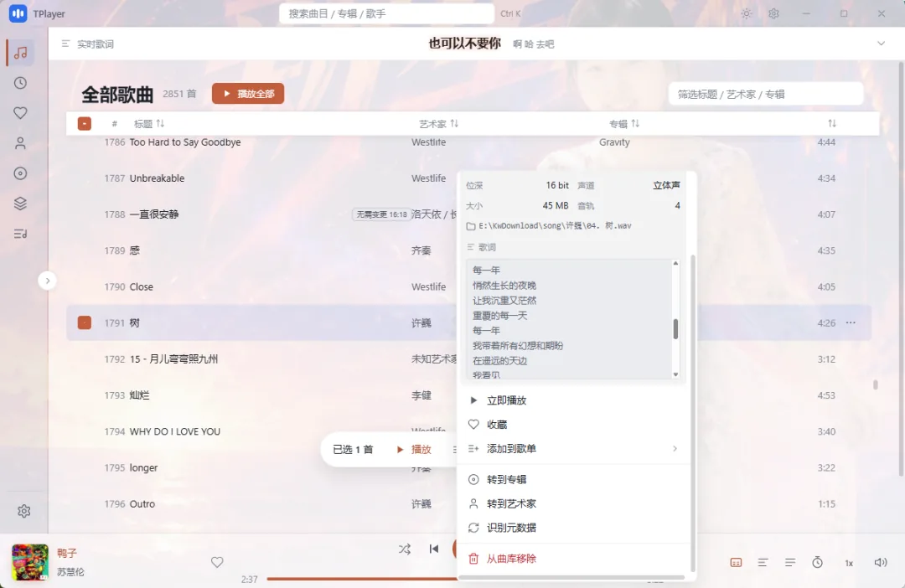Click the 鸭子 album cover thumbnail

[30, 562]
